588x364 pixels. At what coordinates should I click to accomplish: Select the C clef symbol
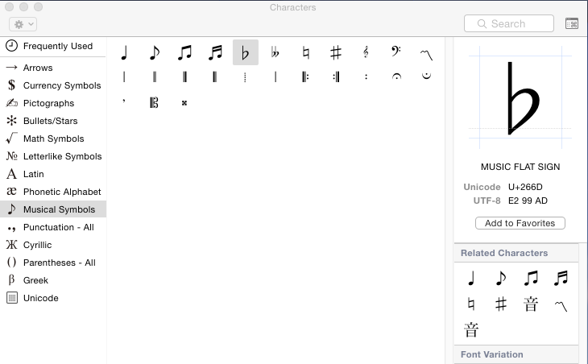154,102
